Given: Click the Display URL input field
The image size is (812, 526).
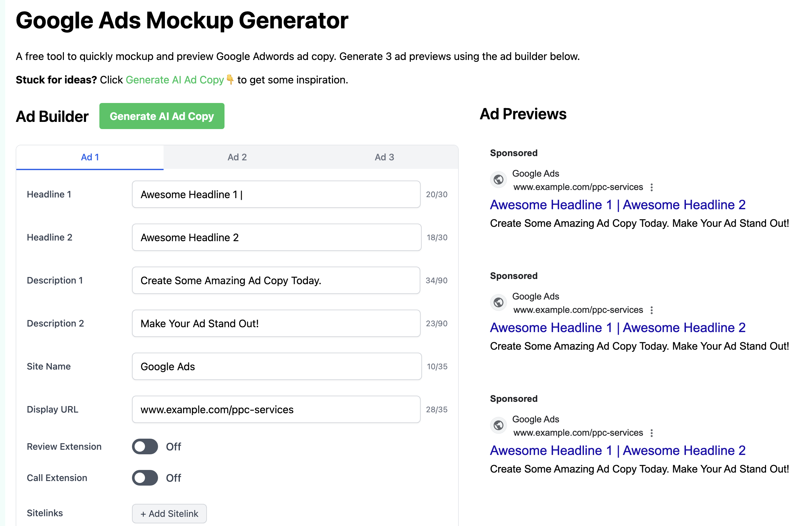Looking at the screenshot, I should tap(276, 409).
